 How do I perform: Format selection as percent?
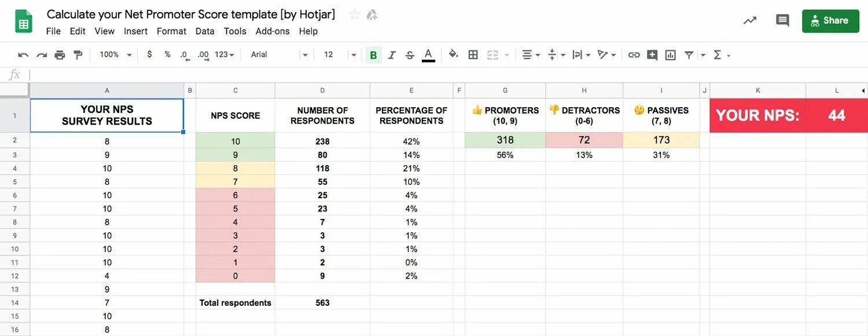point(167,54)
